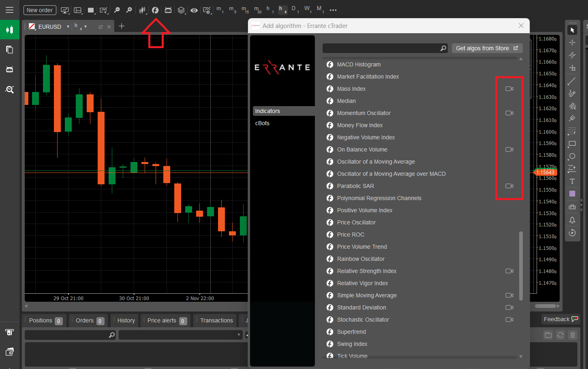Select the rectangle shape drawing tool
Viewport: 588px width, 369px height.
(x=572, y=144)
